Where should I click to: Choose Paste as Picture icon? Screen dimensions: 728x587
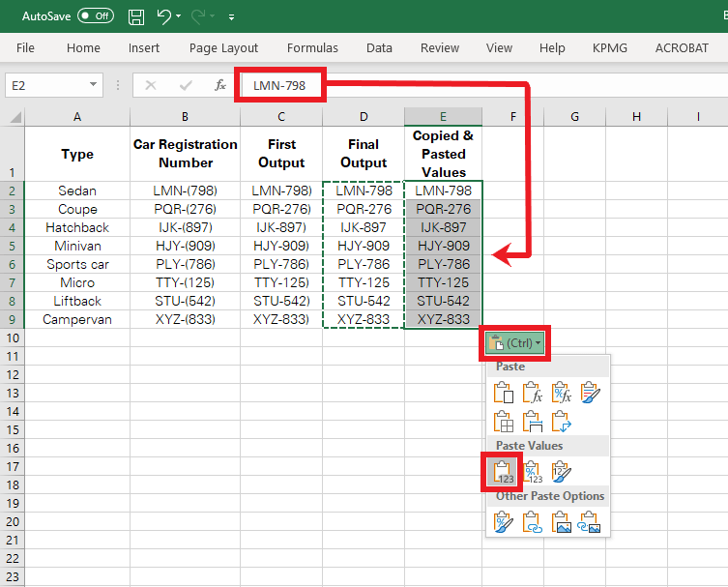(561, 522)
